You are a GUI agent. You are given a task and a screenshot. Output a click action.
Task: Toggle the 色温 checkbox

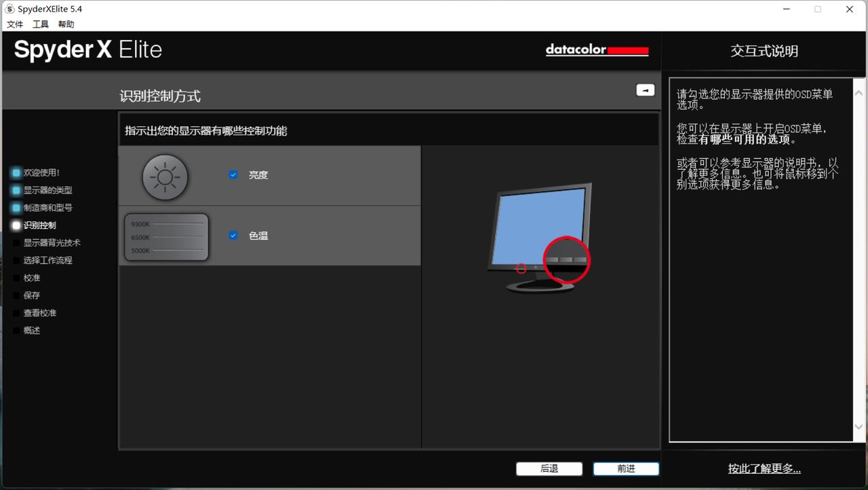coord(233,235)
